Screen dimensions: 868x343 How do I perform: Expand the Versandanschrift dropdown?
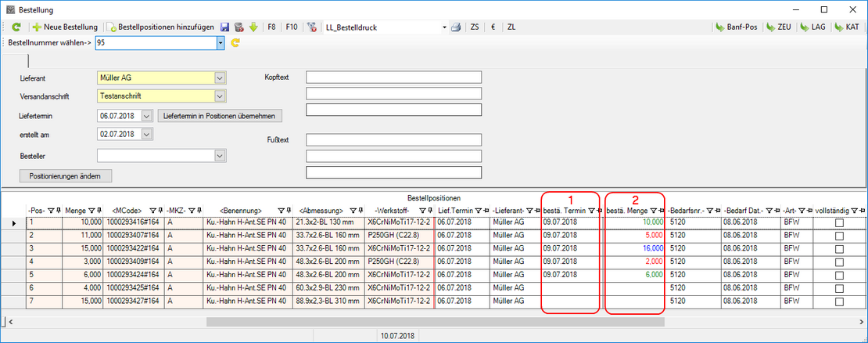[x=220, y=96]
